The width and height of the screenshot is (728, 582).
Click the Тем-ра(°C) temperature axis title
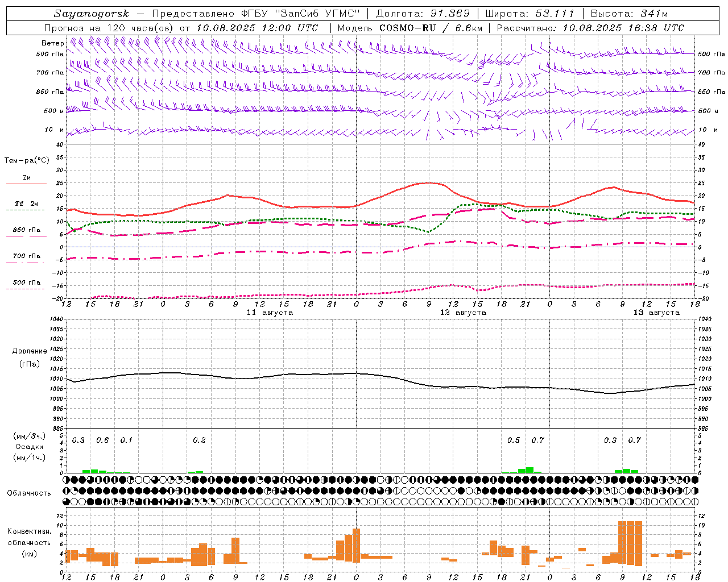pyautogui.click(x=27, y=161)
